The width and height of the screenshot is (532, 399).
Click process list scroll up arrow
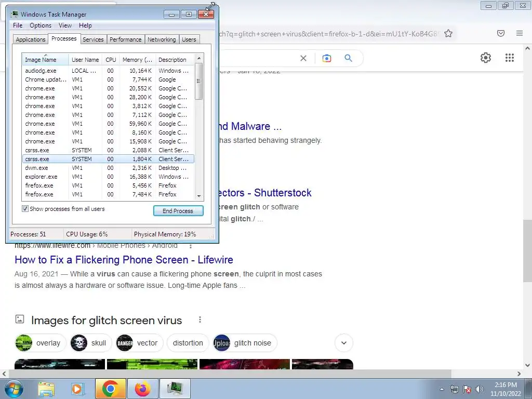[x=199, y=58]
